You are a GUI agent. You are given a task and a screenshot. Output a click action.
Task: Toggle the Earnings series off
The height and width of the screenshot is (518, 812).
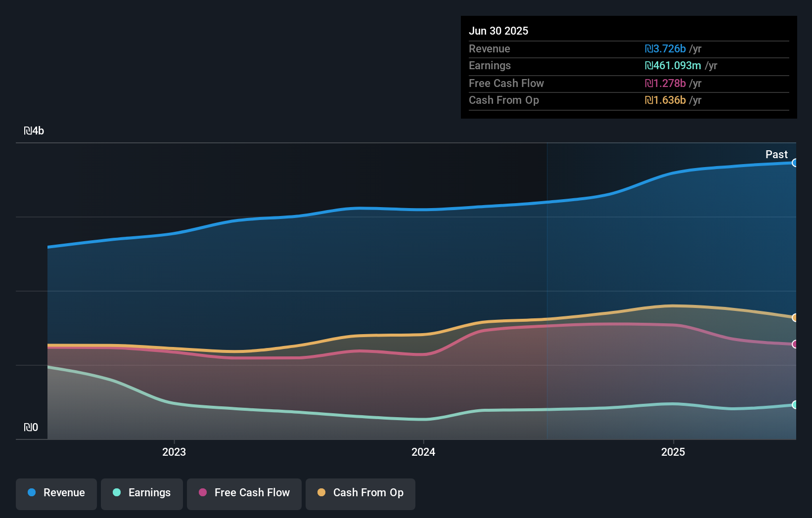point(141,493)
